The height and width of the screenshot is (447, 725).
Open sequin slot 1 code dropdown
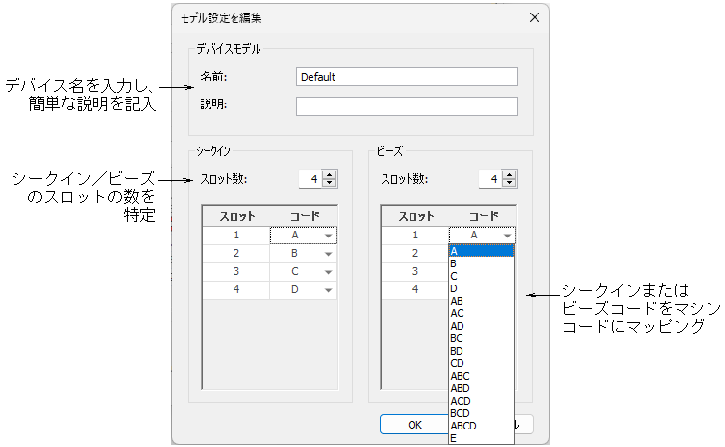click(328, 235)
